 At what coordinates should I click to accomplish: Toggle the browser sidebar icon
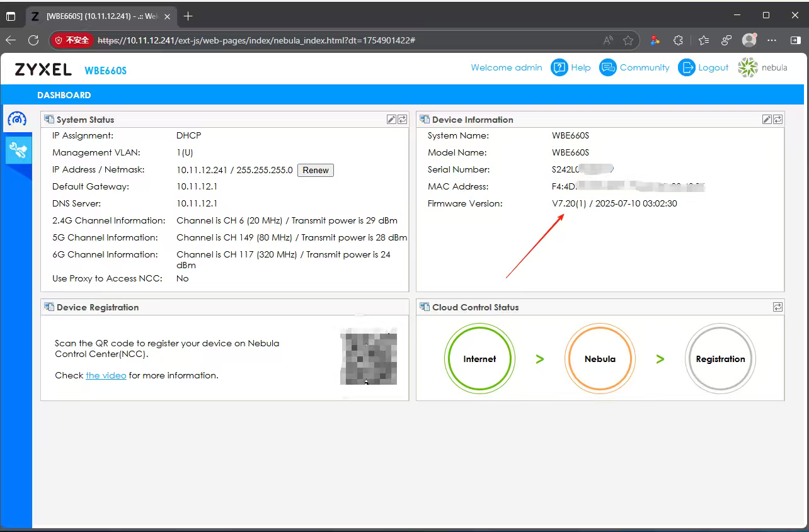point(795,40)
